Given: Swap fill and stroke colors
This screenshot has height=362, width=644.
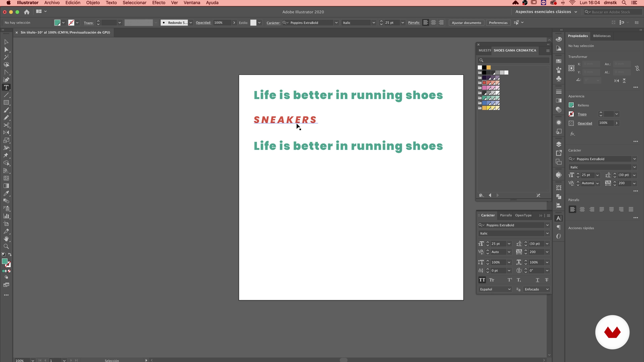Looking at the screenshot, I should [10, 254].
